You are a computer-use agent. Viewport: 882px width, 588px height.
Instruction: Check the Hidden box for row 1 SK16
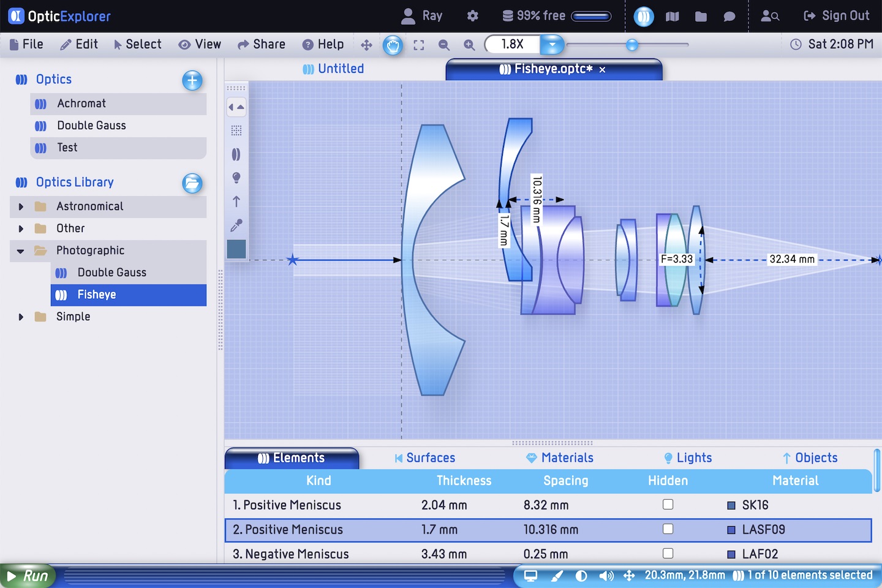coord(668,505)
